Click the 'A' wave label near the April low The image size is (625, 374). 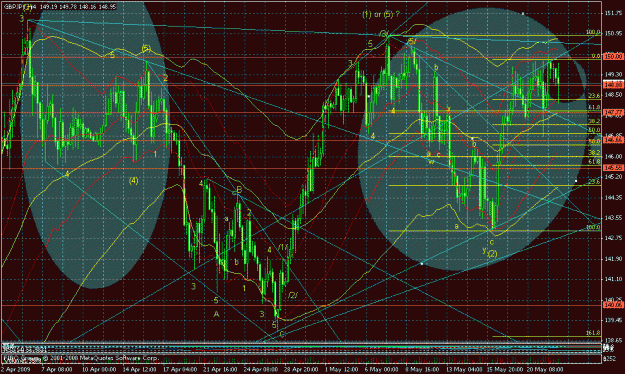click(216, 314)
